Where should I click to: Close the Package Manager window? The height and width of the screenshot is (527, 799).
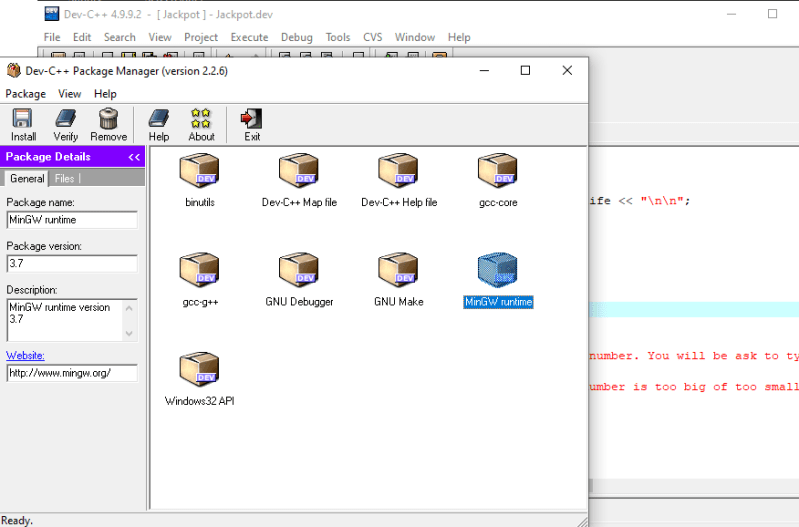tap(567, 70)
